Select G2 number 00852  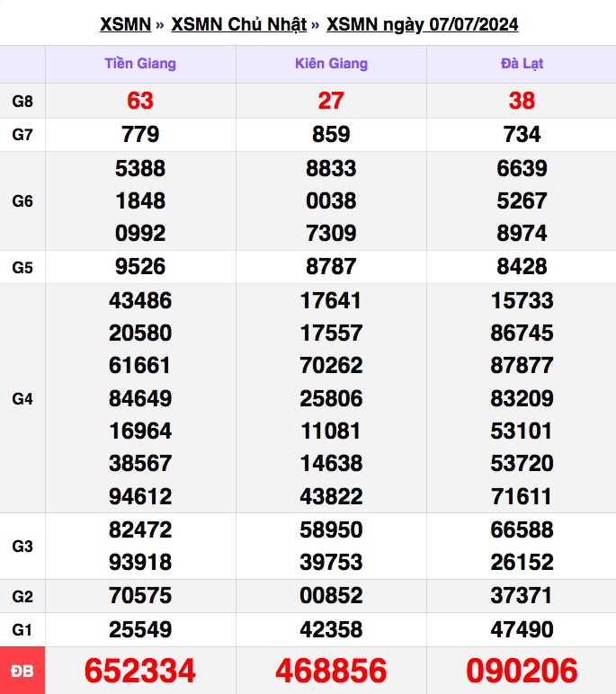point(331,595)
